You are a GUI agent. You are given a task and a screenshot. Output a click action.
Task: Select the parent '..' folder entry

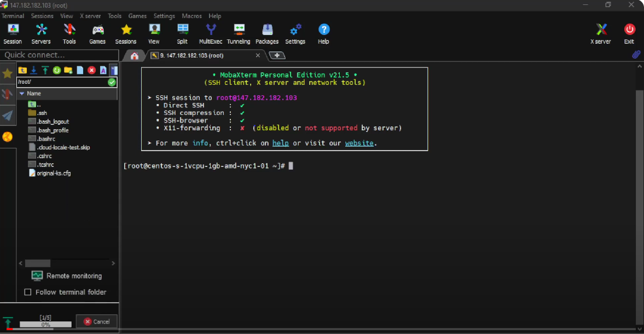click(34, 105)
